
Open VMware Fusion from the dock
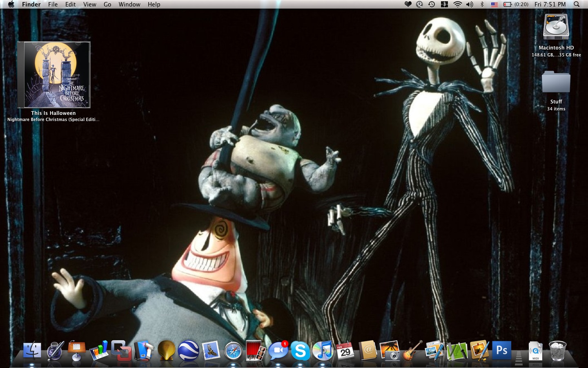pos(121,351)
